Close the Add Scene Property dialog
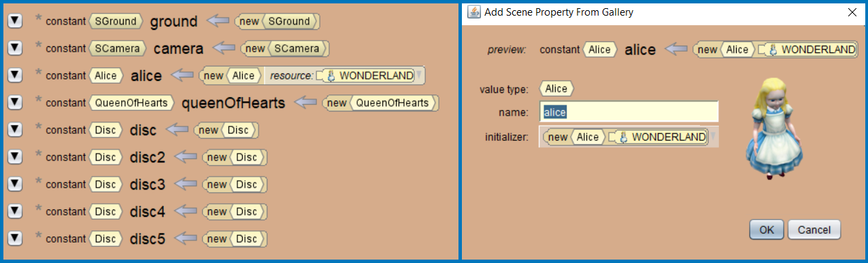Screen dimensions: 868x263 pos(852,12)
